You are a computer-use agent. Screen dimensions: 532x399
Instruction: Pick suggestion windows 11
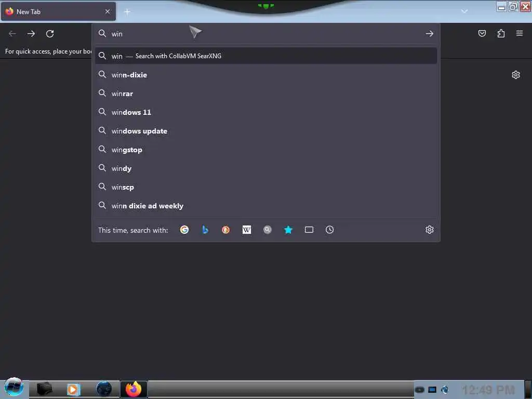(x=266, y=112)
